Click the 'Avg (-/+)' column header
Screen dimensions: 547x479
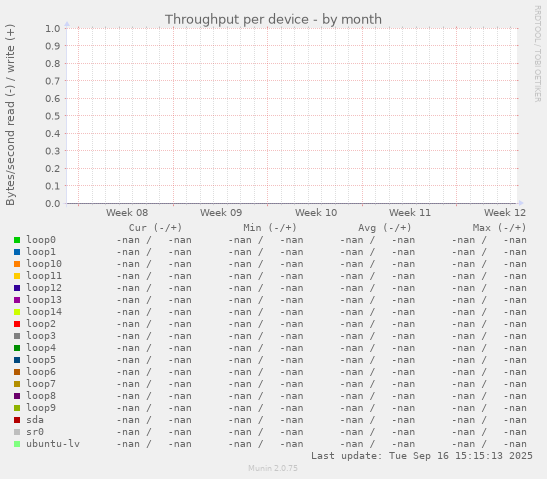click(x=384, y=228)
